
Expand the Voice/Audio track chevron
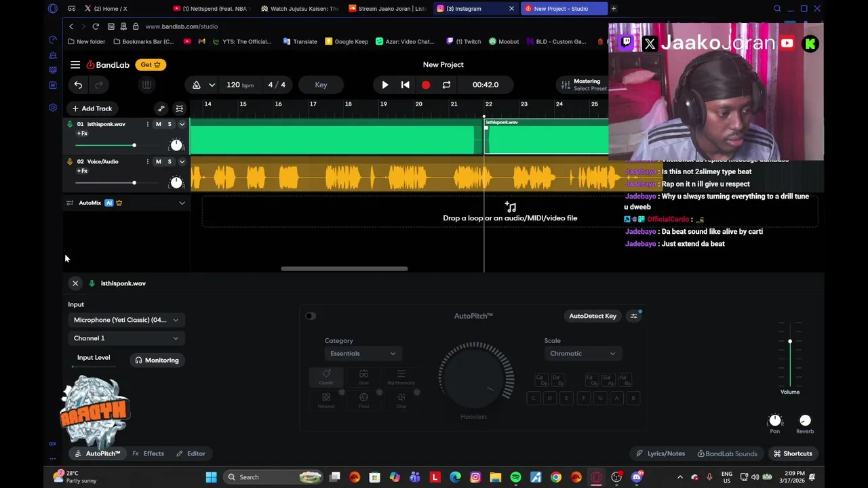(x=182, y=161)
